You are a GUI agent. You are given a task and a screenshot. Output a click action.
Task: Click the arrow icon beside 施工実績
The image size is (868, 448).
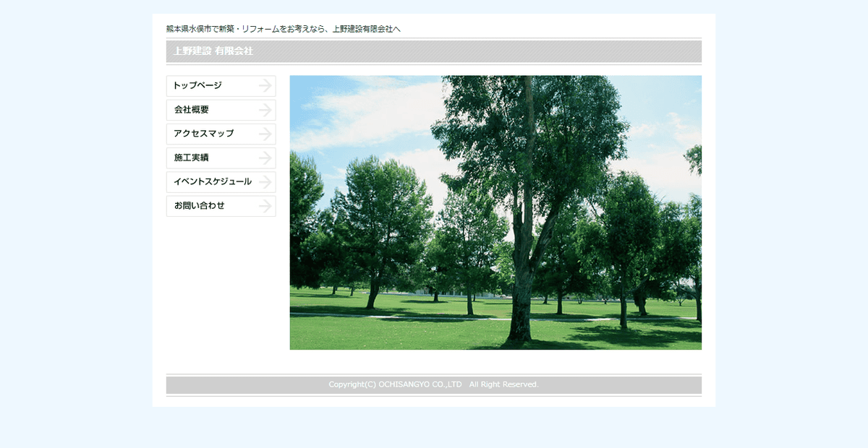(x=264, y=158)
